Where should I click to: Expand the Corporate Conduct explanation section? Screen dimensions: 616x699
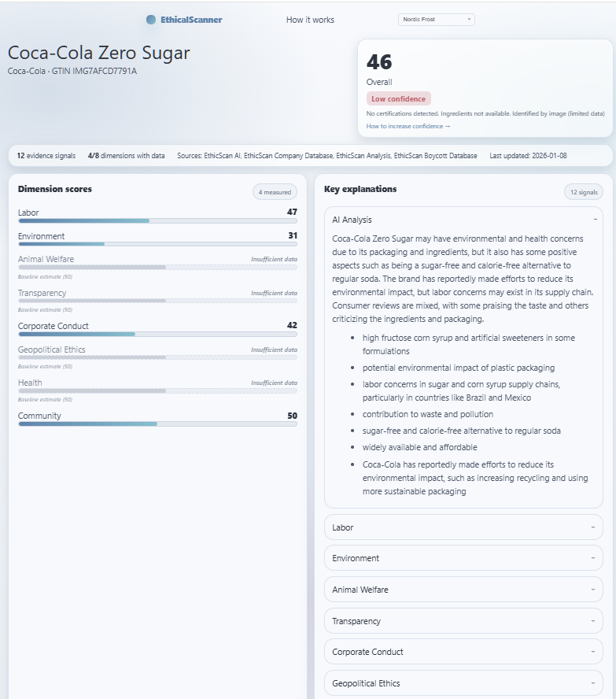tap(463, 652)
